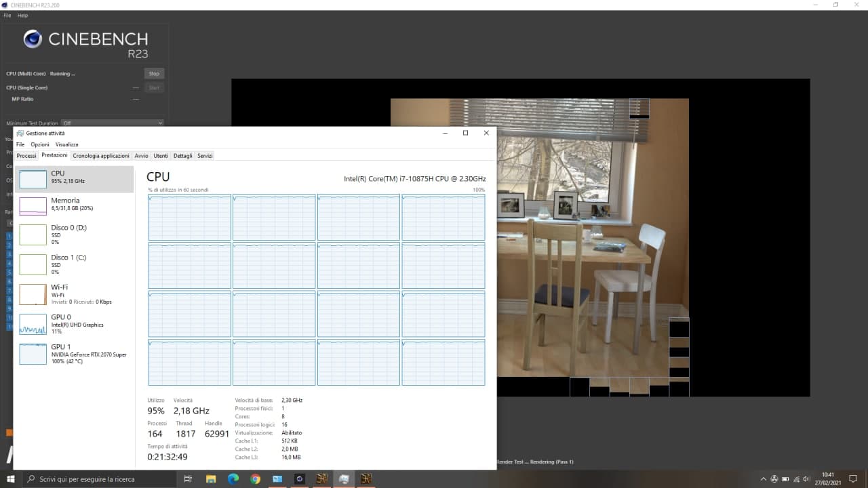Click the uptime value 0:21:32:49
Viewport: 868px width, 488px height.
167,457
